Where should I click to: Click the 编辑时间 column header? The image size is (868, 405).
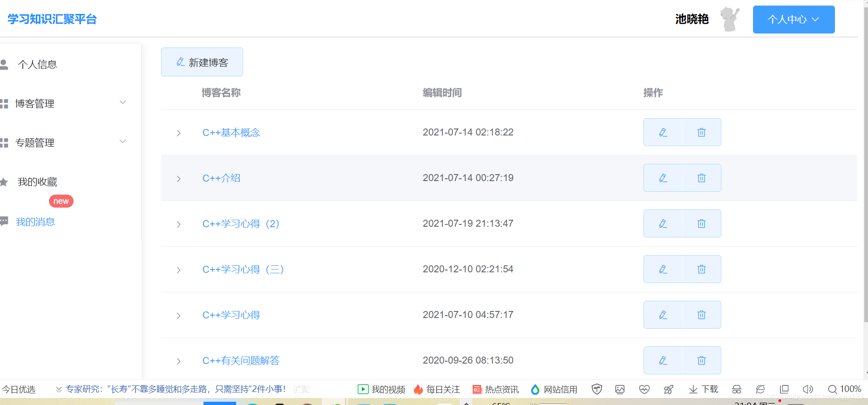442,93
